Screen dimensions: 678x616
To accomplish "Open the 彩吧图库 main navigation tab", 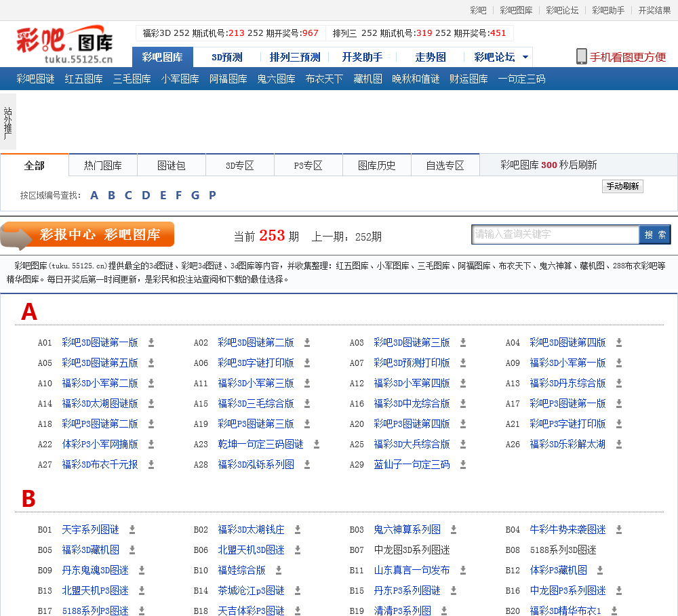I will tap(163, 57).
